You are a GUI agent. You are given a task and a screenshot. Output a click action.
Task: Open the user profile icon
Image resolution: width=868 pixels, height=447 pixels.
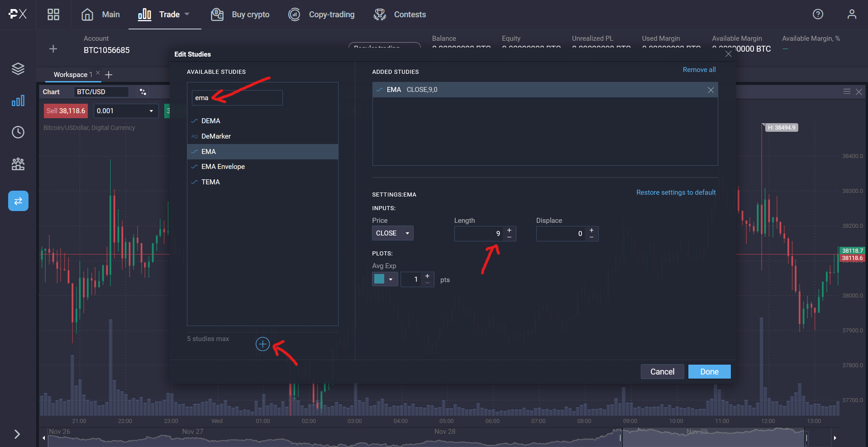pyautogui.click(x=852, y=14)
